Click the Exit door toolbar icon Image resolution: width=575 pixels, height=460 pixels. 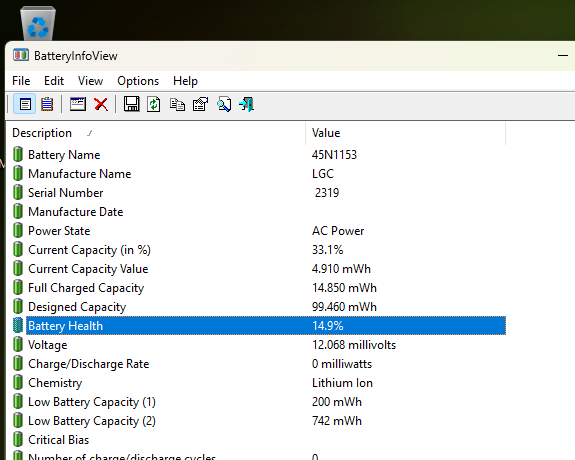pos(246,105)
